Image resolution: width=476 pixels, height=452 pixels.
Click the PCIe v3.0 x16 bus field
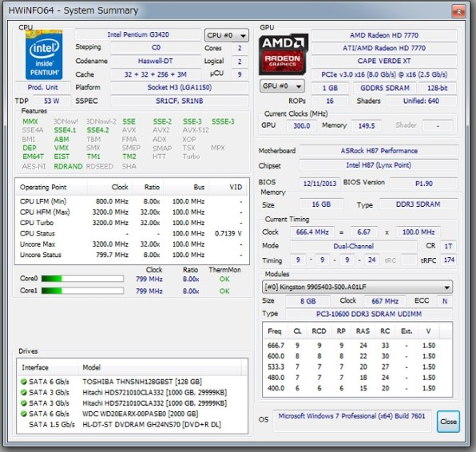click(384, 75)
